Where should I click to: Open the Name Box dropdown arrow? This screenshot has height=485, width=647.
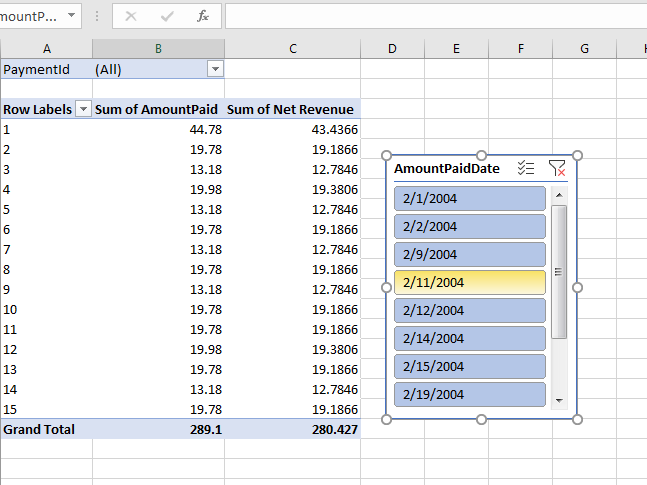pos(71,16)
